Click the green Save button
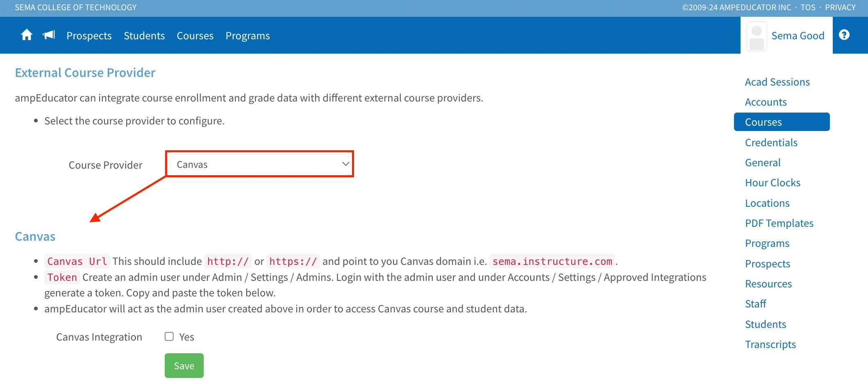Screen dimensions: 868x384 pos(184,366)
